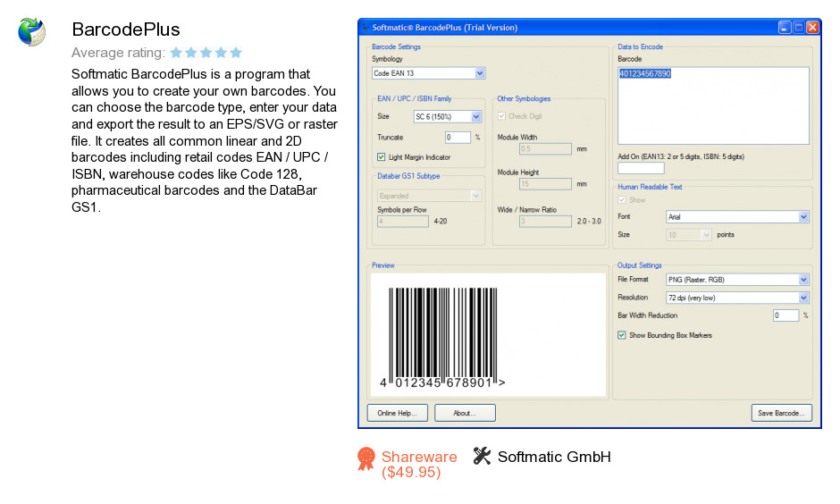The height and width of the screenshot is (504, 840).
Task: Click the 'EAN / UPC / ISBN Family' label
Action: click(414, 98)
